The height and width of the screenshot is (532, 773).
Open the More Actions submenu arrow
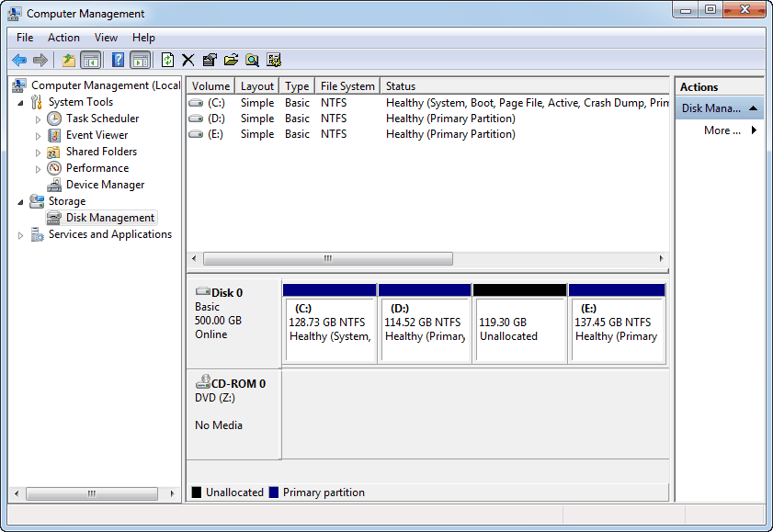[x=754, y=130]
